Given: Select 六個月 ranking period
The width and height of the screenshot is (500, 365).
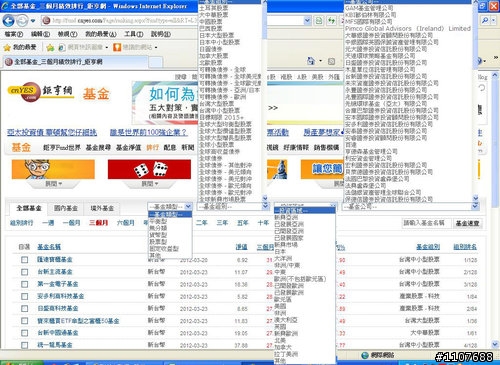Looking at the screenshot, I should (x=126, y=223).
